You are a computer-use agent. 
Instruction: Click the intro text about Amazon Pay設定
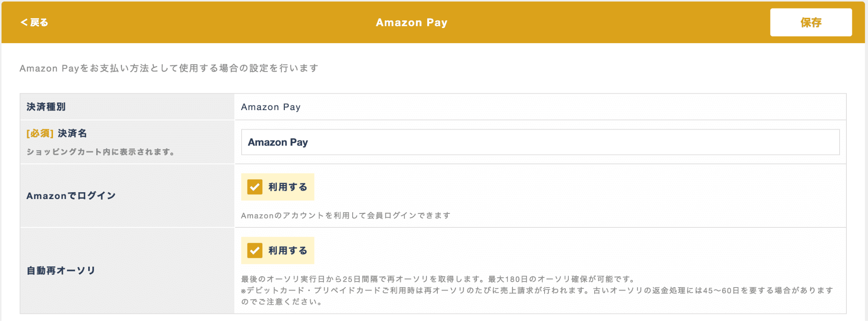click(x=169, y=68)
